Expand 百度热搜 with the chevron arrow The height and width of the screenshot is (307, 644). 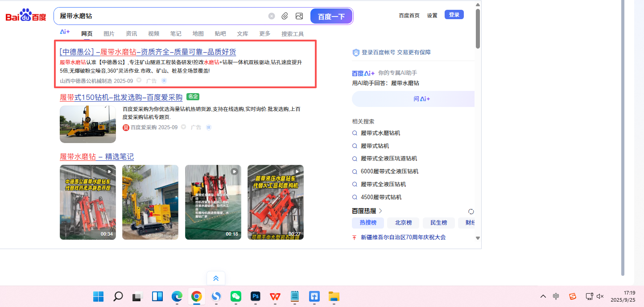(380, 211)
